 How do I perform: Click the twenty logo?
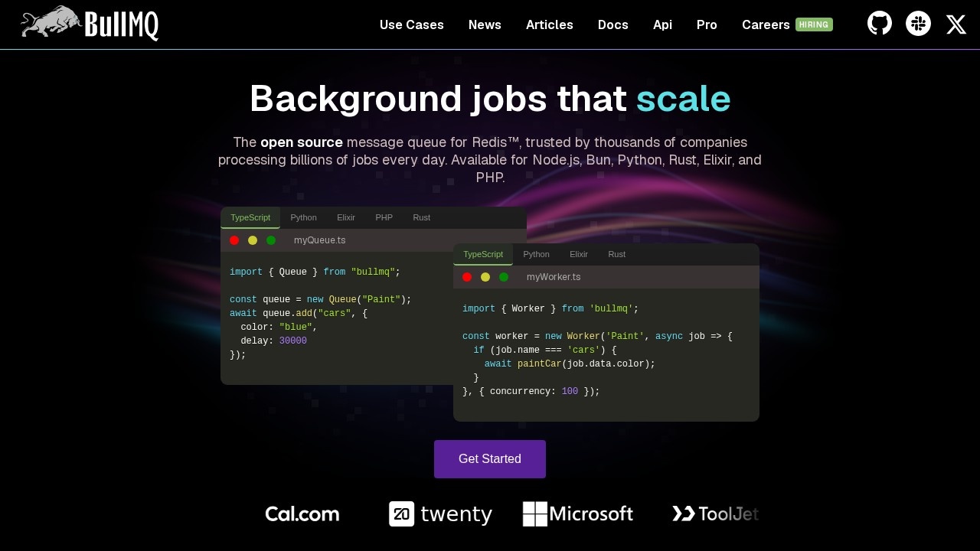[440, 514]
